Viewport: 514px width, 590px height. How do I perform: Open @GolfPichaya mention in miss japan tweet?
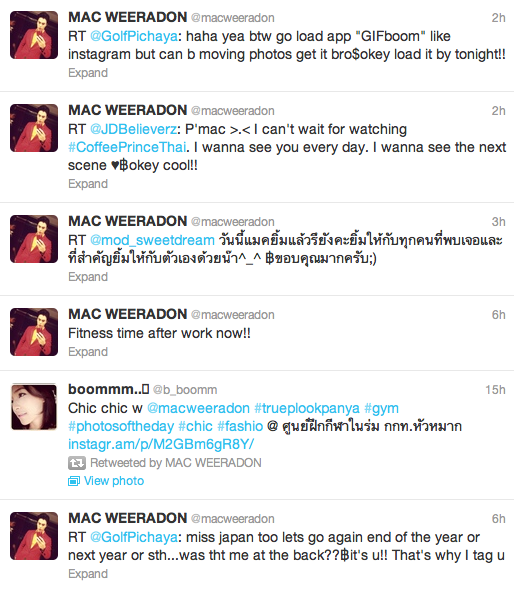point(134,537)
